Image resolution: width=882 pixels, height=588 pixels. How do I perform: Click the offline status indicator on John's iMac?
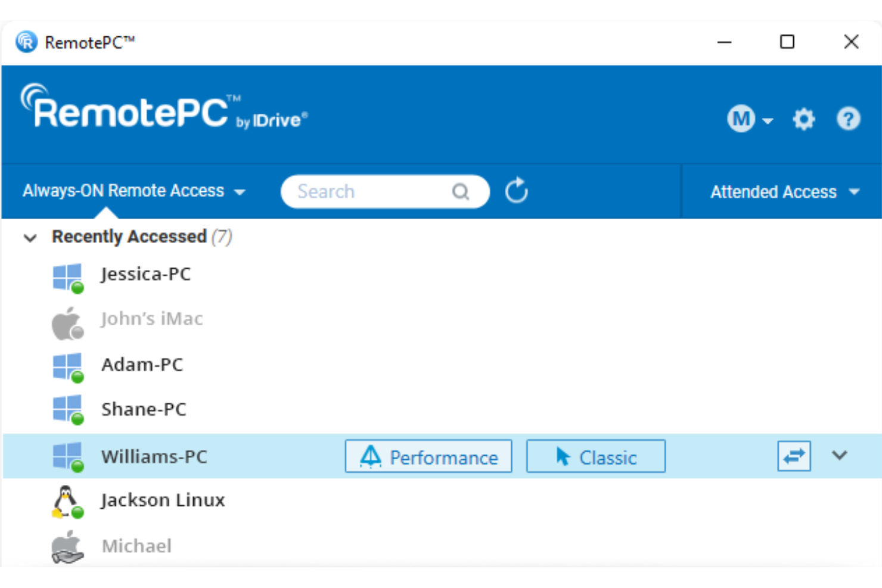(x=77, y=332)
